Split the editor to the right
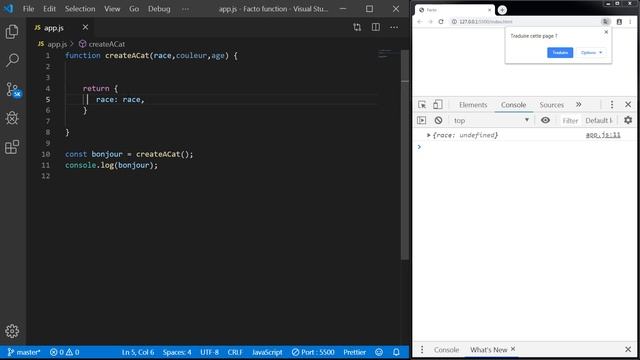640x360 pixels. (376, 27)
